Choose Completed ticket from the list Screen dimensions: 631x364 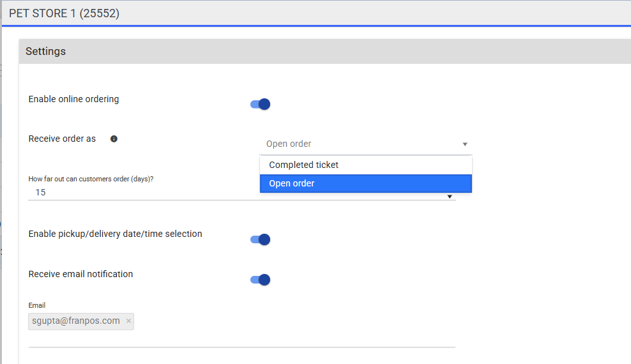[304, 165]
